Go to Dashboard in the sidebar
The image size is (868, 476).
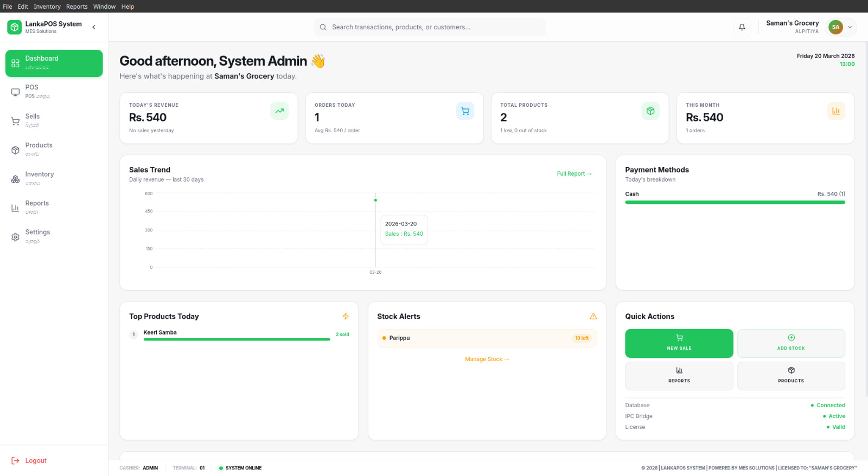click(x=54, y=63)
